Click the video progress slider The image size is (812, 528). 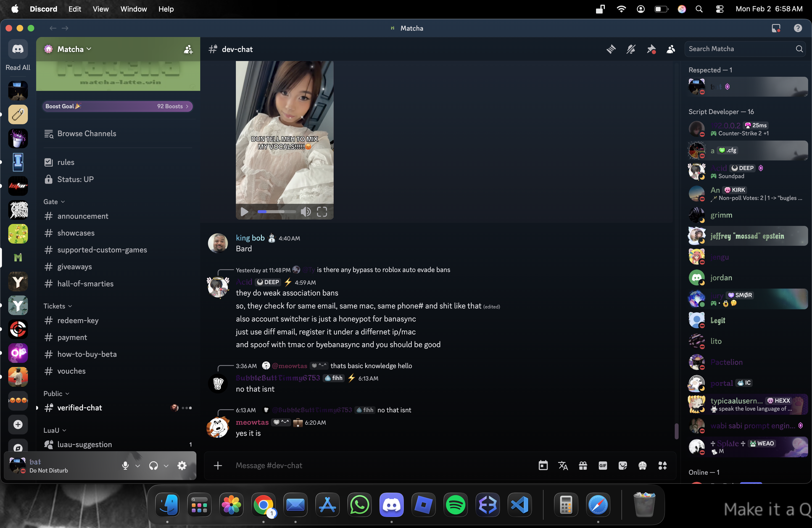click(276, 212)
